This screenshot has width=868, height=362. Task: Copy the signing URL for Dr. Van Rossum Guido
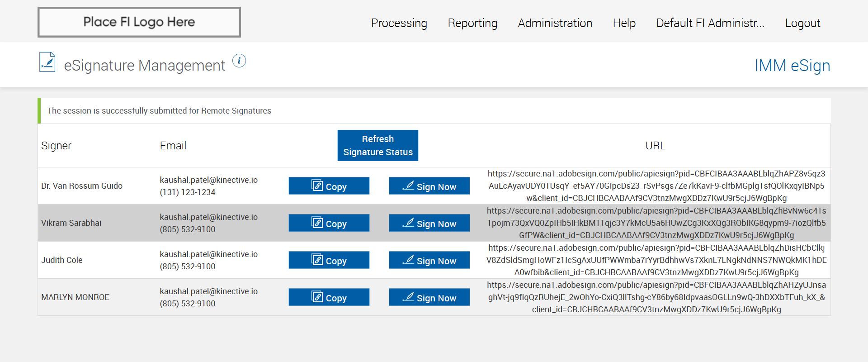329,186
